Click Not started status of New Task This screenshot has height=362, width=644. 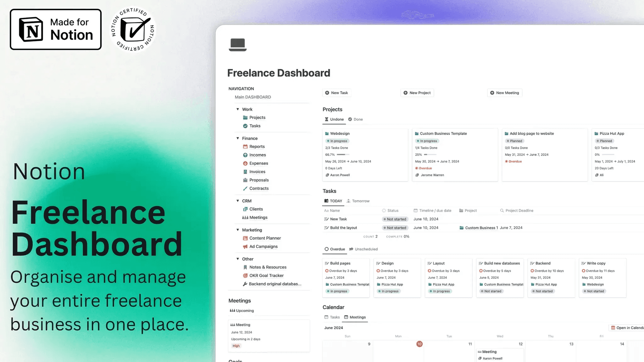[395, 219]
